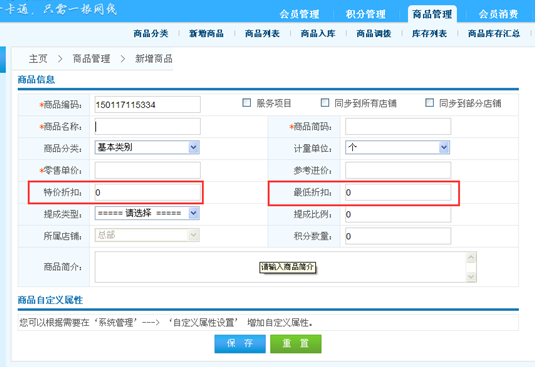535x367 pixels.
Task: Open the disabled 所属店铺 dropdown
Action: tap(147, 235)
